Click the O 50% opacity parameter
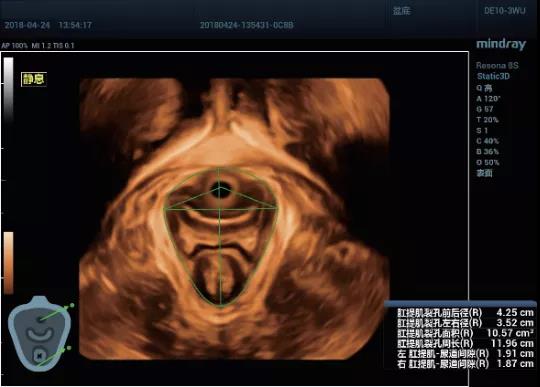The width and height of the screenshot is (540, 387). [488, 162]
